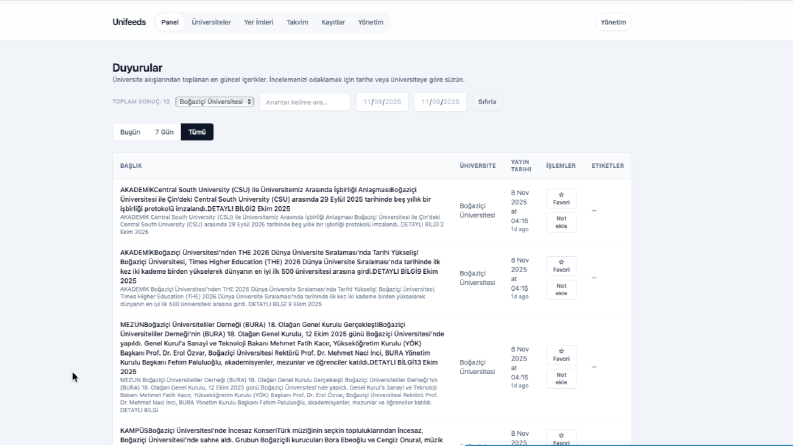Favorite the Central South University announcement
The width and height of the screenshot is (793, 446).
click(561, 198)
